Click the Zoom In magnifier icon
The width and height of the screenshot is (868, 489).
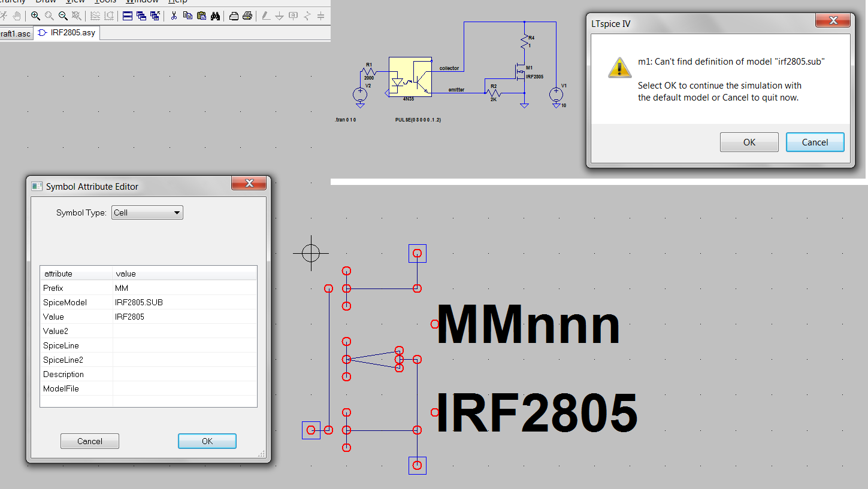35,16
